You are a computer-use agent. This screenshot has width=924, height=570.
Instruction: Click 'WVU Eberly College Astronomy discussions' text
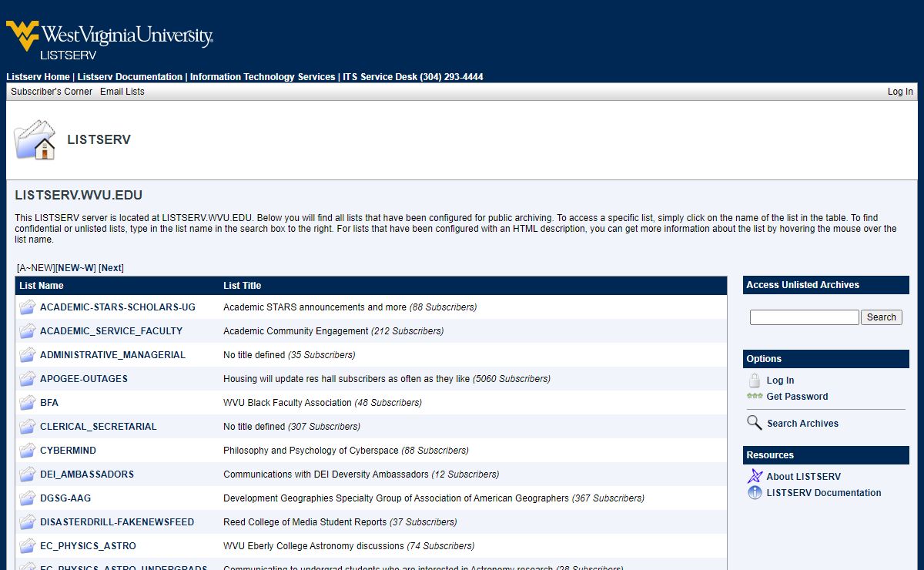(x=313, y=546)
